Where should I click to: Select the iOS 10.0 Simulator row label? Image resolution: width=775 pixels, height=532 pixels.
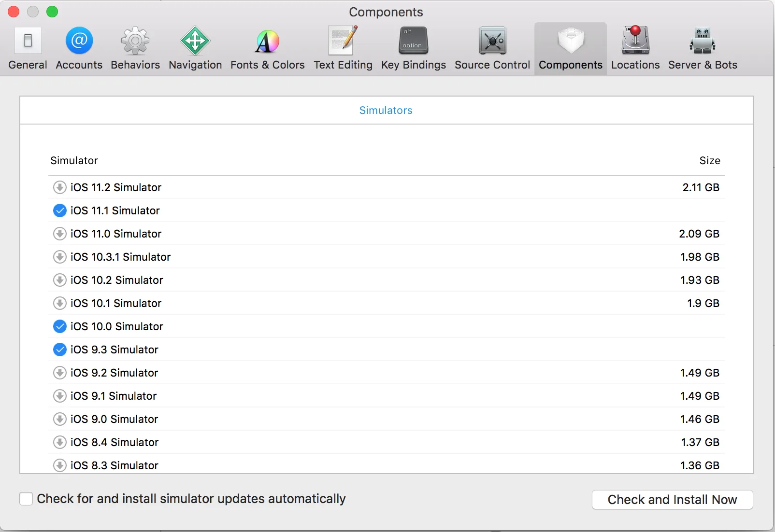pyautogui.click(x=117, y=326)
